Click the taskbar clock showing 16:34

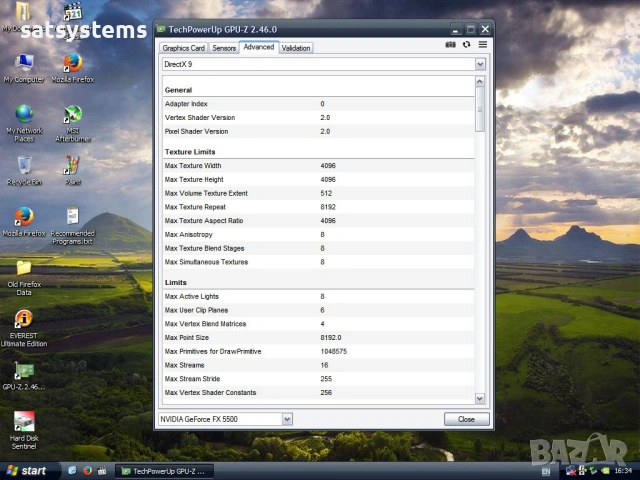tap(623, 471)
